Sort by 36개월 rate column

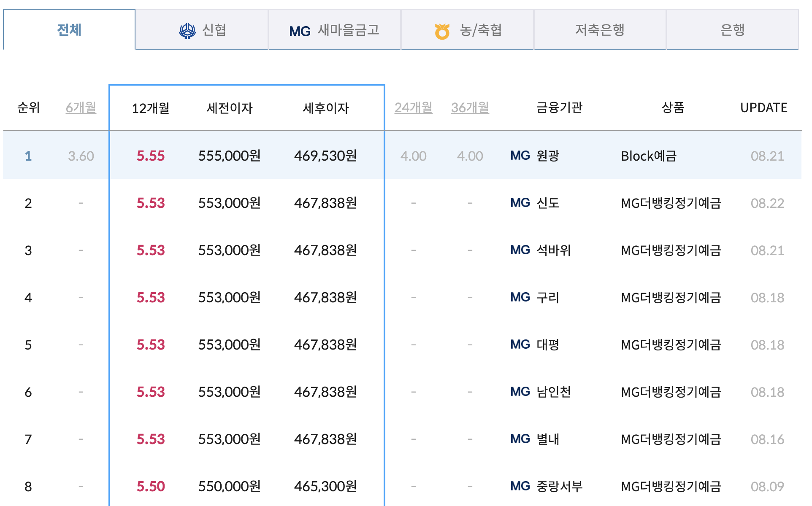(470, 108)
